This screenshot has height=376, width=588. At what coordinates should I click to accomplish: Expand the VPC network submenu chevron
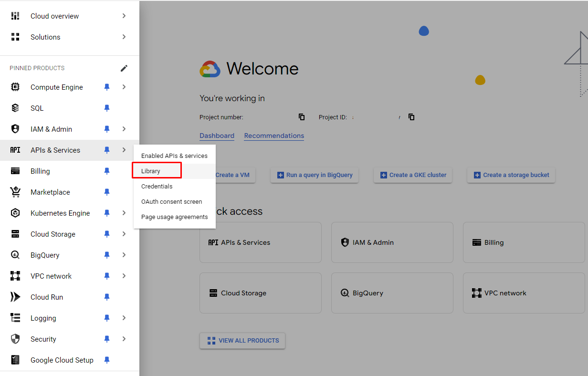(x=124, y=276)
